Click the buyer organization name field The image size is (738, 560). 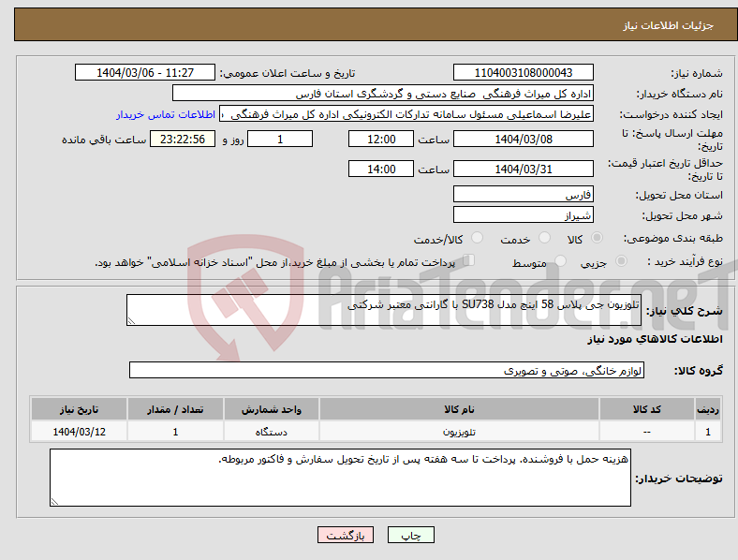(x=383, y=93)
